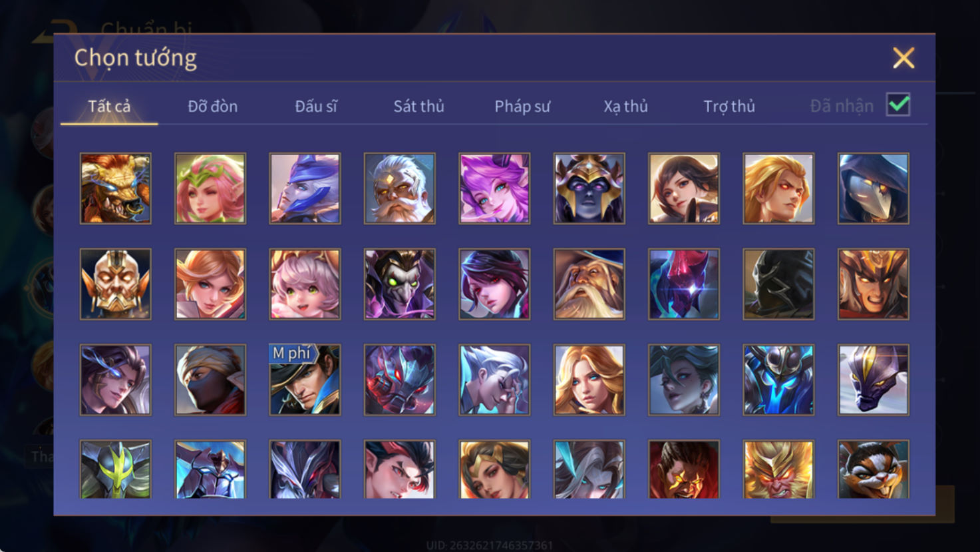Pick the masked ninja with headband hero

[210, 380]
